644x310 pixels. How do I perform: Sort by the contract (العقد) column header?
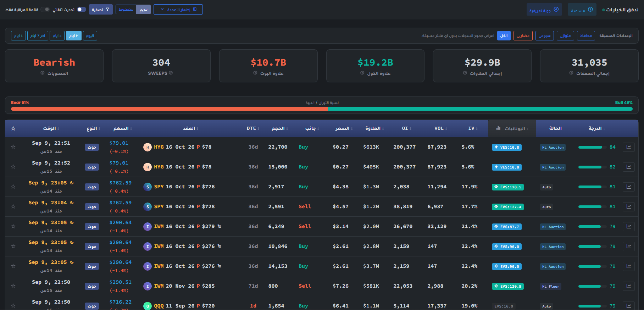[x=191, y=128]
